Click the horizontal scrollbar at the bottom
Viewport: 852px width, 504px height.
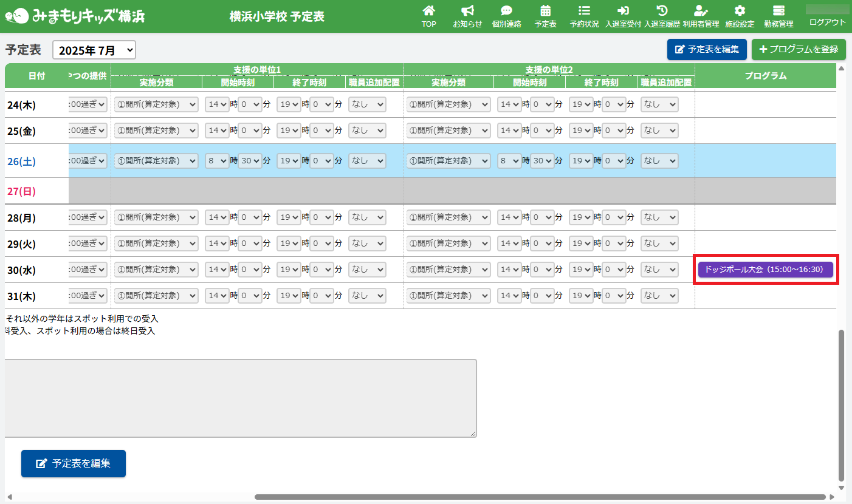point(540,497)
